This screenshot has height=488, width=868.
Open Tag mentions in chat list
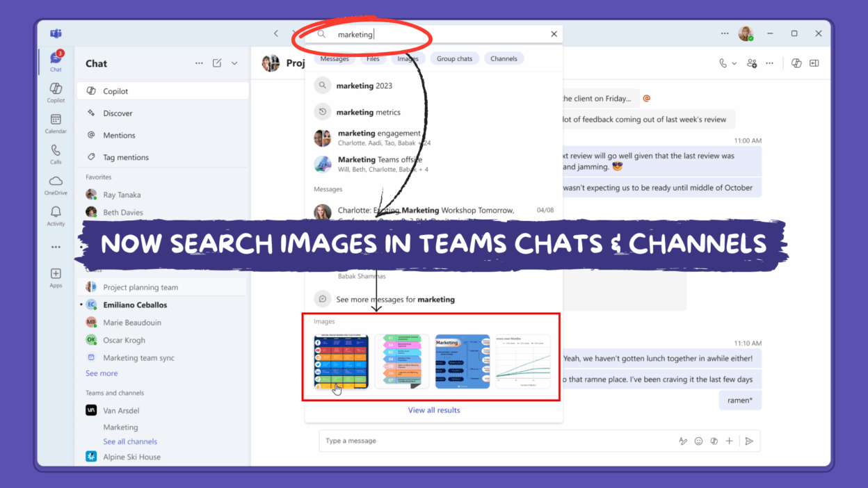tap(162, 157)
